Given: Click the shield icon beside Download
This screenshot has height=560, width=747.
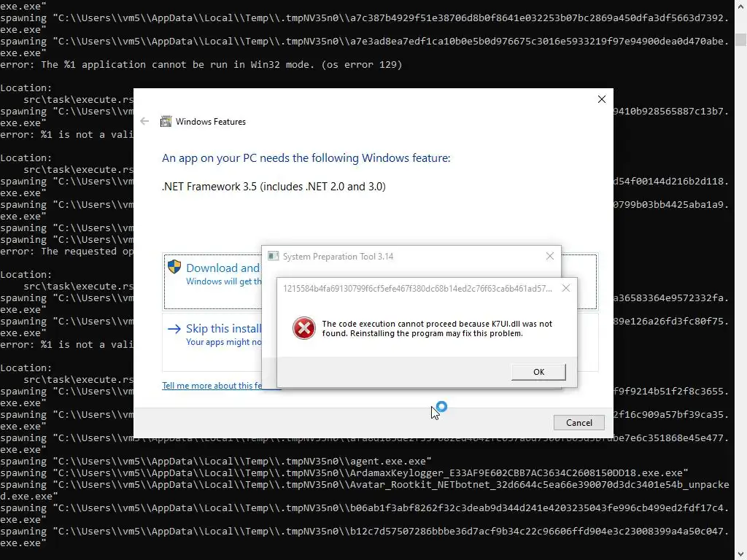Looking at the screenshot, I should point(174,267).
